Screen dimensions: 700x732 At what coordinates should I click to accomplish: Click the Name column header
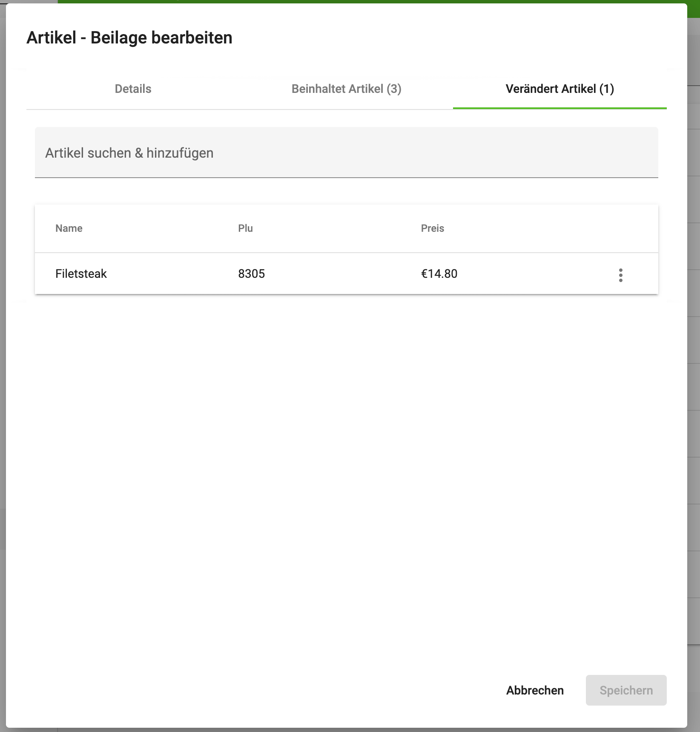point(69,228)
